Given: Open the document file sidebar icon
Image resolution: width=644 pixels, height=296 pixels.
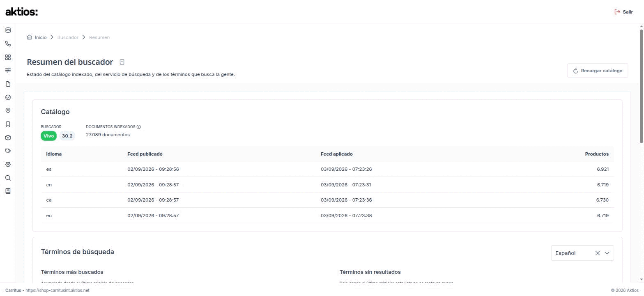Looking at the screenshot, I should (8, 84).
